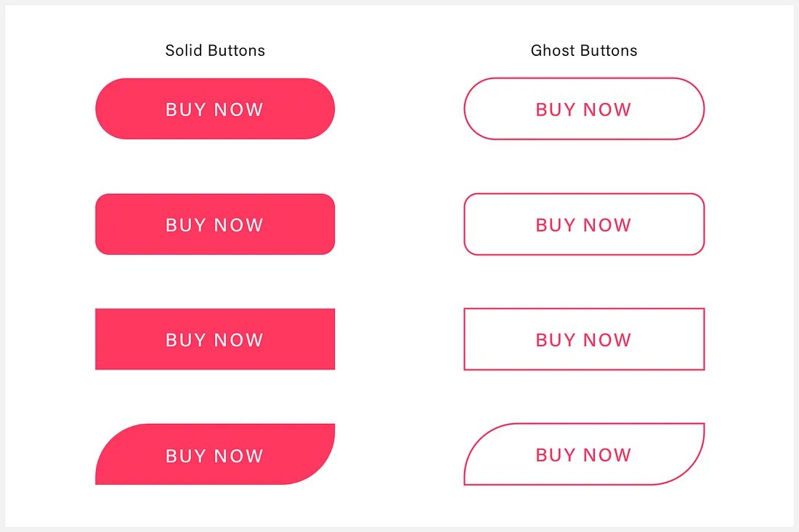This screenshot has width=799, height=532.
Task: Tap the last outlined BUY NOW in Ghost column
Action: point(584,454)
